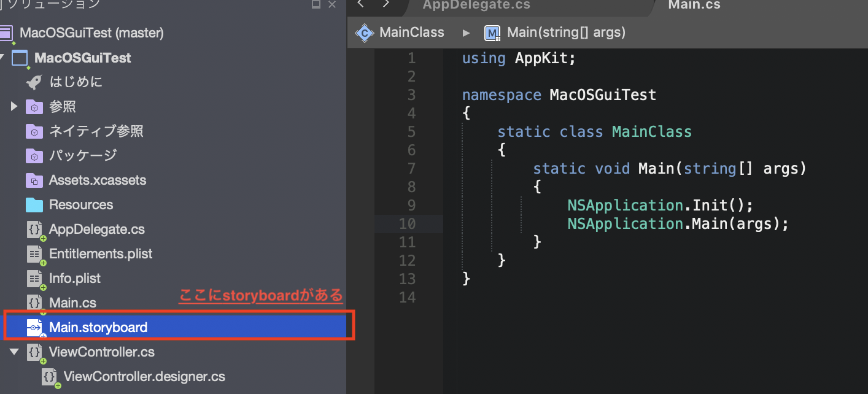Click line number 10 in the gutter

tap(407, 223)
